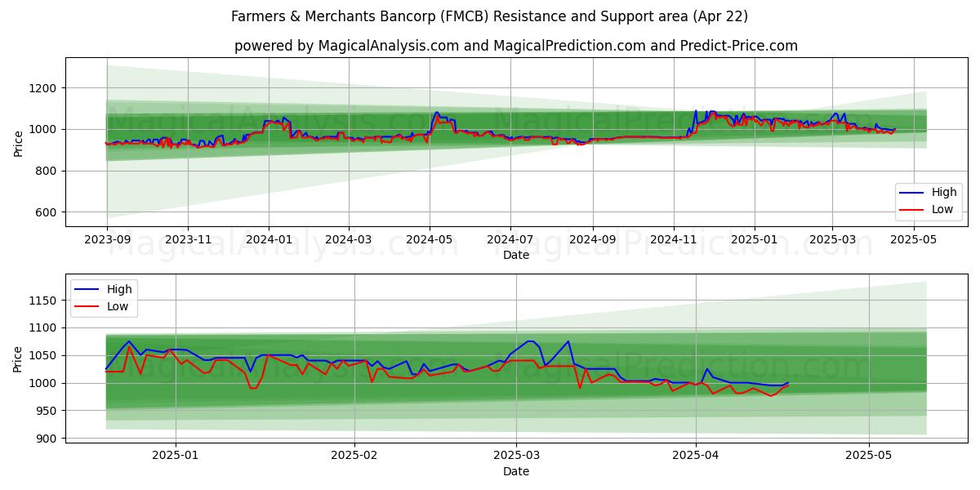Click the '2023-11' x-axis tick label
Image resolution: width=980 pixels, height=490 pixels.
189,241
